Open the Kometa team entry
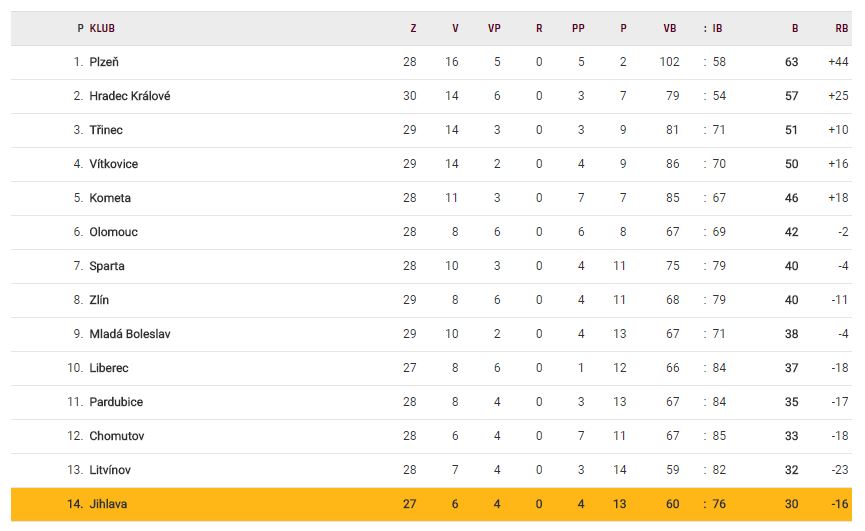 tap(110, 198)
